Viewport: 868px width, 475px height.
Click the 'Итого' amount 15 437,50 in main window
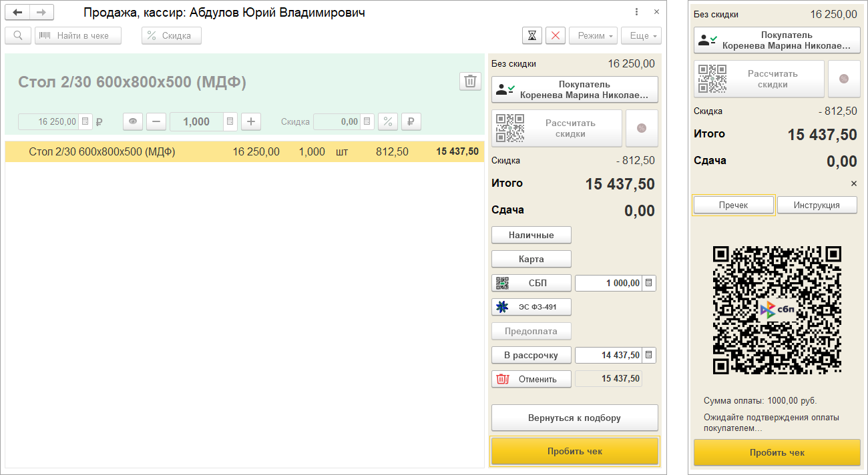(620, 184)
